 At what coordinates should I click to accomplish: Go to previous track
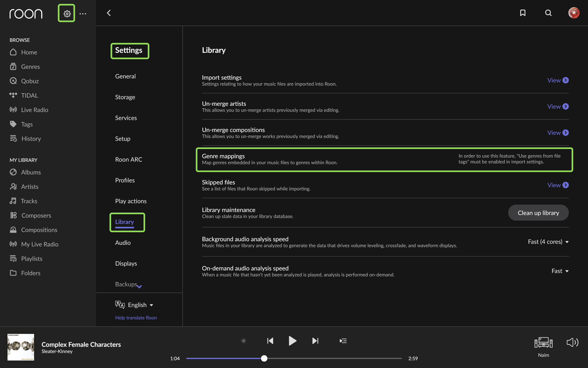(x=270, y=341)
